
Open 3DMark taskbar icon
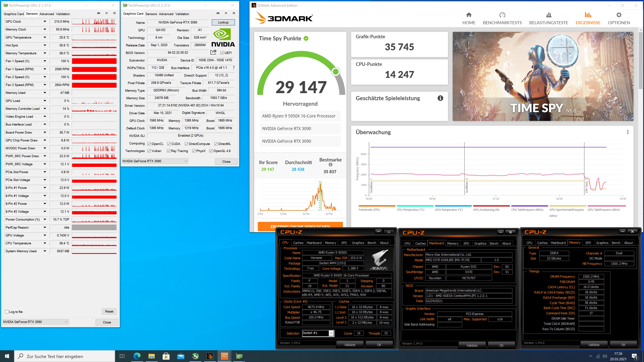tap(210, 356)
